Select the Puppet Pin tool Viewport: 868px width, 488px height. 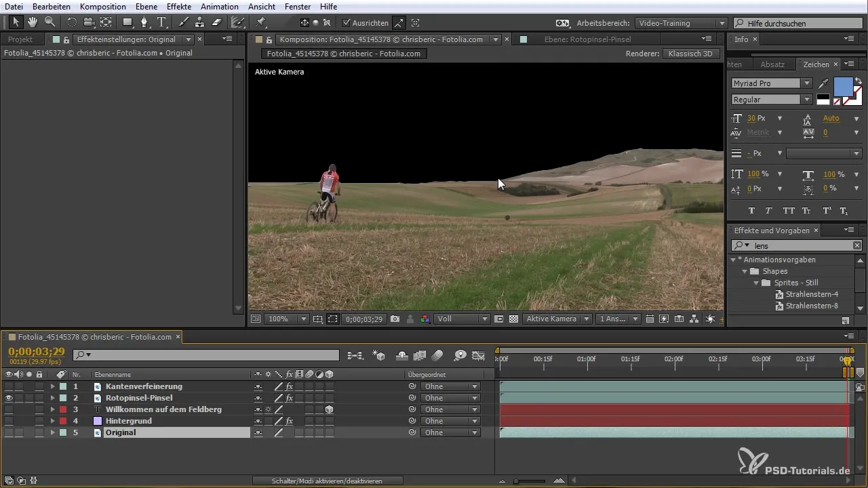point(261,22)
